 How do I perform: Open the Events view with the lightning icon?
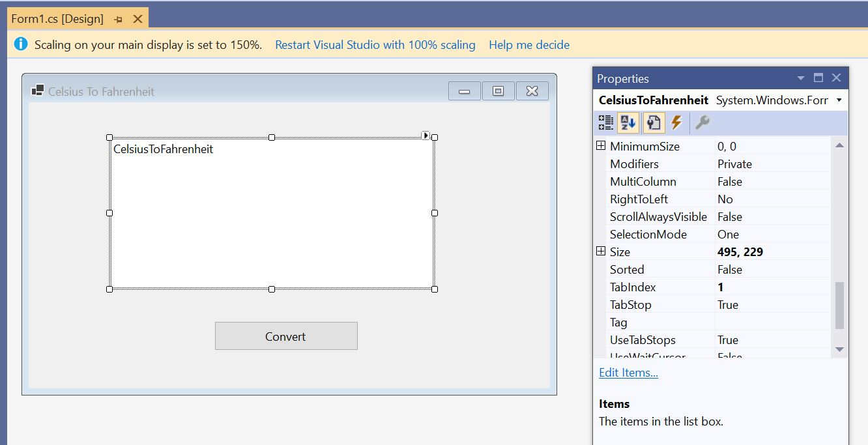676,122
